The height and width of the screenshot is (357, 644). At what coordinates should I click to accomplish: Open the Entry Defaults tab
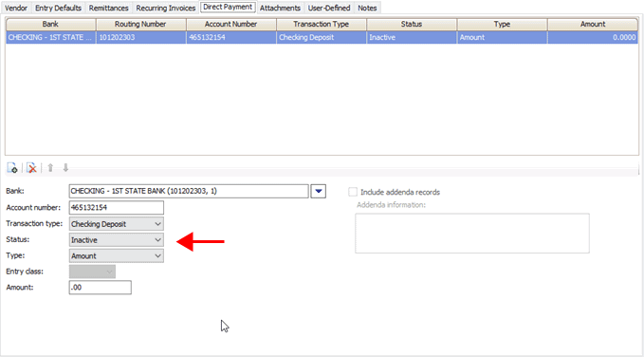pos(58,8)
